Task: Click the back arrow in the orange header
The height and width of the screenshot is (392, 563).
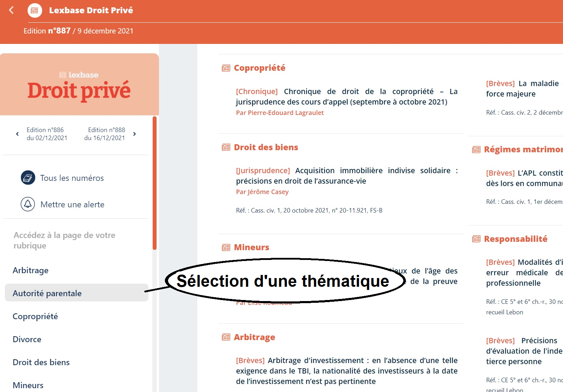Action: pos(12,10)
